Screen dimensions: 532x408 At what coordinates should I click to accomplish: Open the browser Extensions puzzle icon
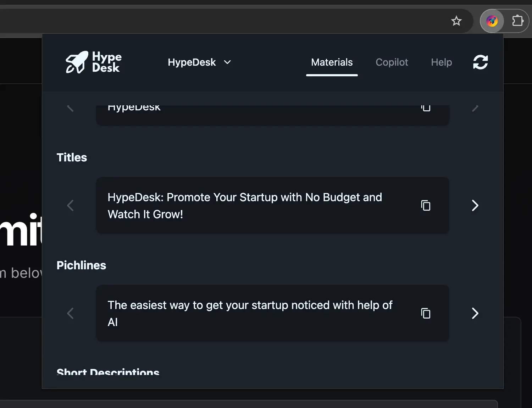point(517,21)
